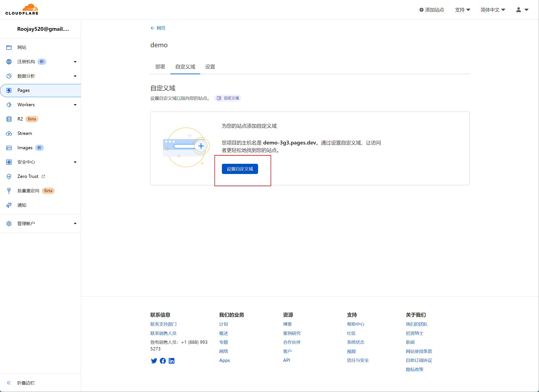Click the Cloudflare logo
Image resolution: width=539 pixels, height=392 pixels.
point(22,10)
